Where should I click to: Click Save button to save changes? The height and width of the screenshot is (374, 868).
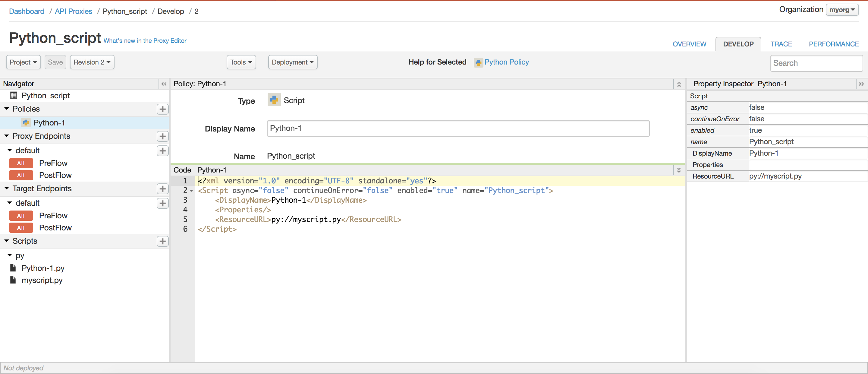point(55,62)
